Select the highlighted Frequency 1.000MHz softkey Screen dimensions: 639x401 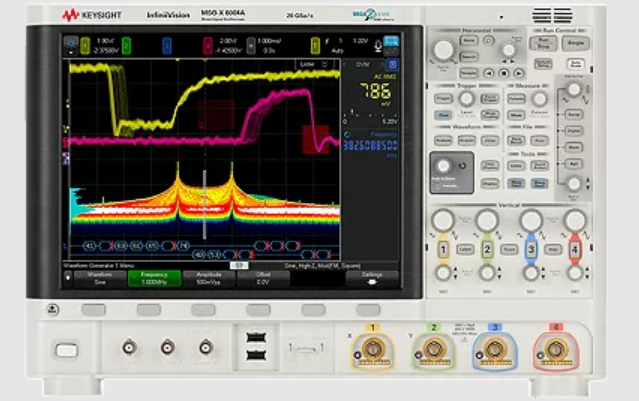tap(154, 278)
